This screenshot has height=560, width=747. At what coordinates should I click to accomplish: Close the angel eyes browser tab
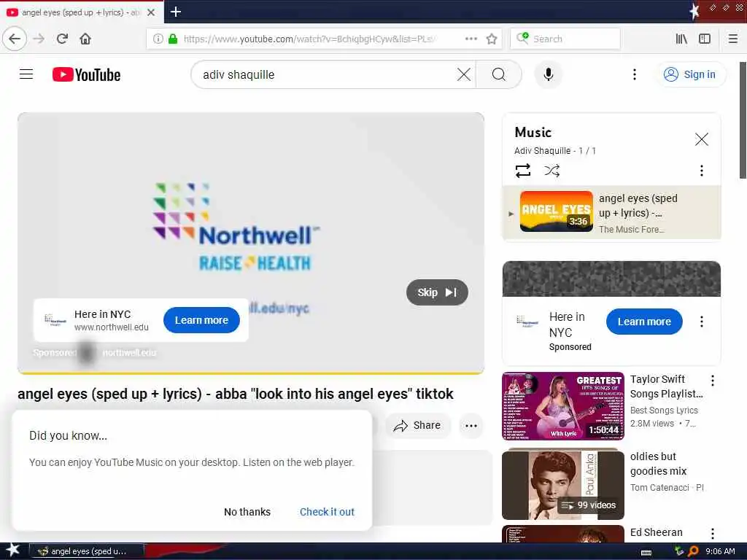tap(151, 12)
